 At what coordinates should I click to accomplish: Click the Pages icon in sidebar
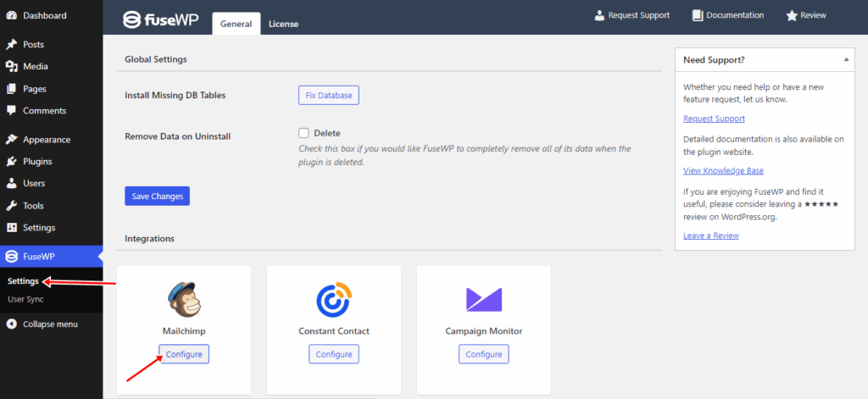tap(11, 89)
